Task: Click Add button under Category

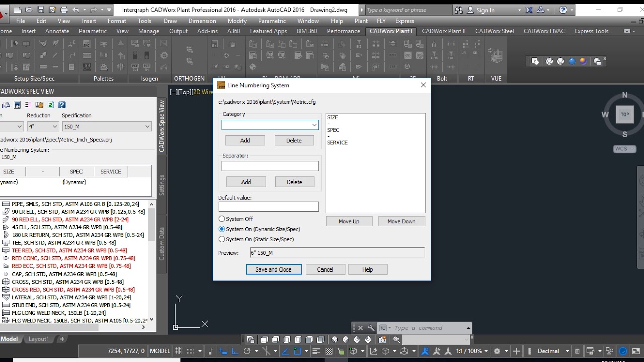Action: tap(245, 141)
